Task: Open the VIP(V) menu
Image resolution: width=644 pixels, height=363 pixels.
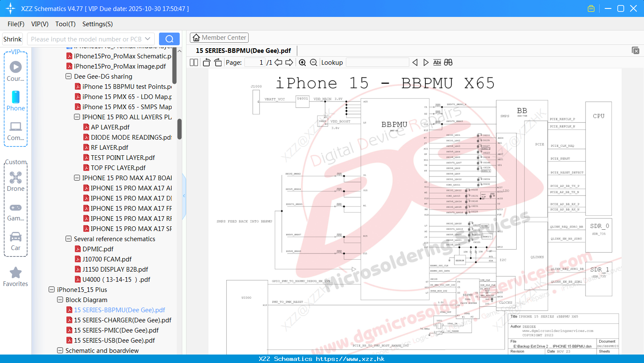Action: click(40, 24)
